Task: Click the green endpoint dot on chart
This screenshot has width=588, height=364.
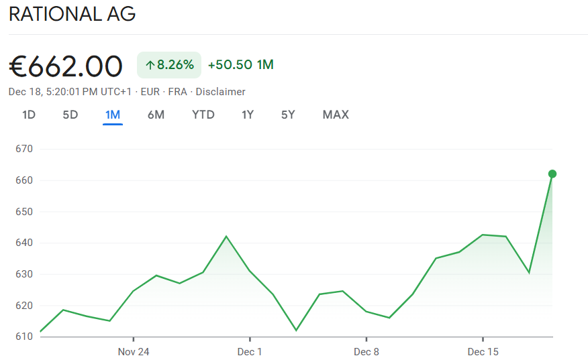Action: pos(552,174)
